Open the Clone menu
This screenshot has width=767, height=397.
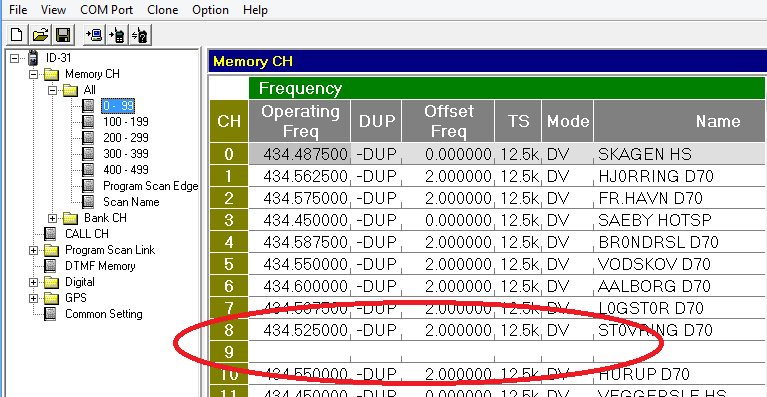pyautogui.click(x=163, y=10)
